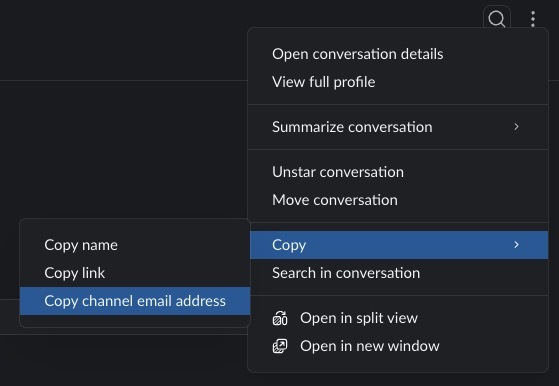Screen dimensions: 559x386
Task: Select Unstar conversation
Action: (398, 172)
